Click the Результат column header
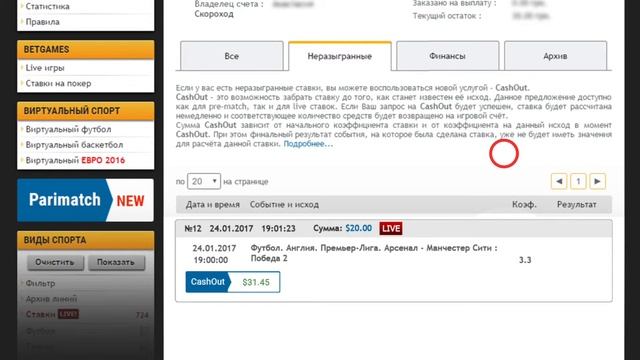Image resolution: width=640 pixels, height=360 pixels. pos(576,204)
